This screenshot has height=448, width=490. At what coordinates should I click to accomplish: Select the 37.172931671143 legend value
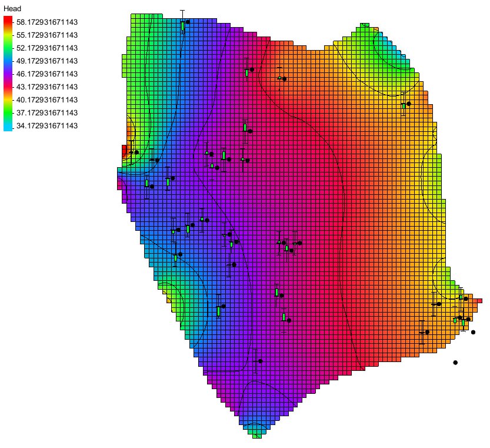47,113
